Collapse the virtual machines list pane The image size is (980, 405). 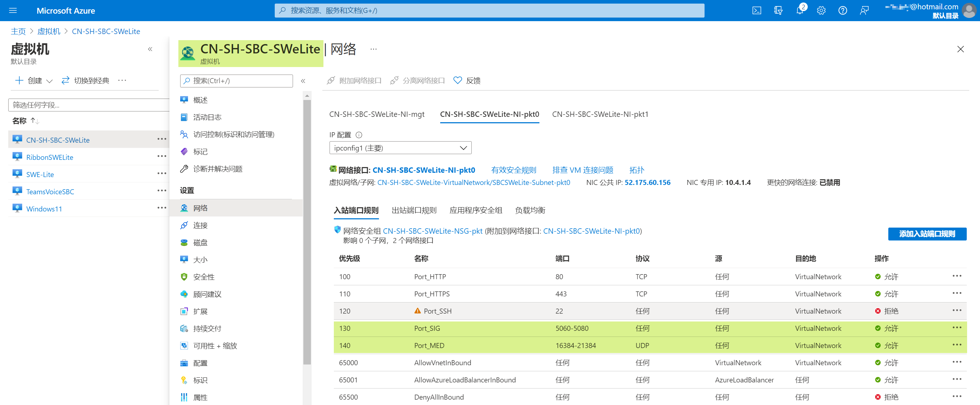[150, 49]
